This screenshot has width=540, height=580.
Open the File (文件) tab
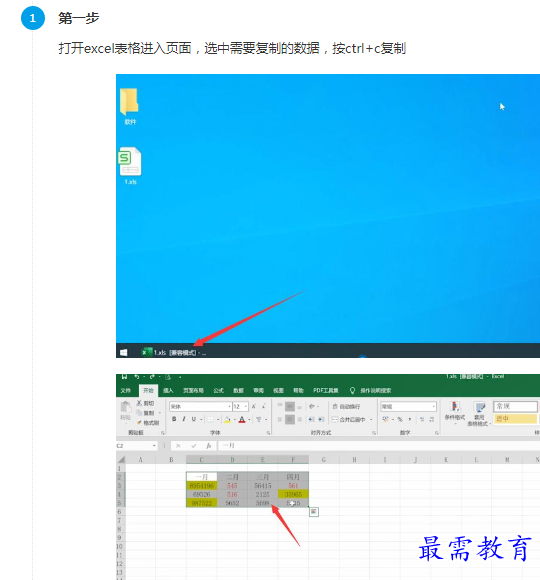point(126,391)
